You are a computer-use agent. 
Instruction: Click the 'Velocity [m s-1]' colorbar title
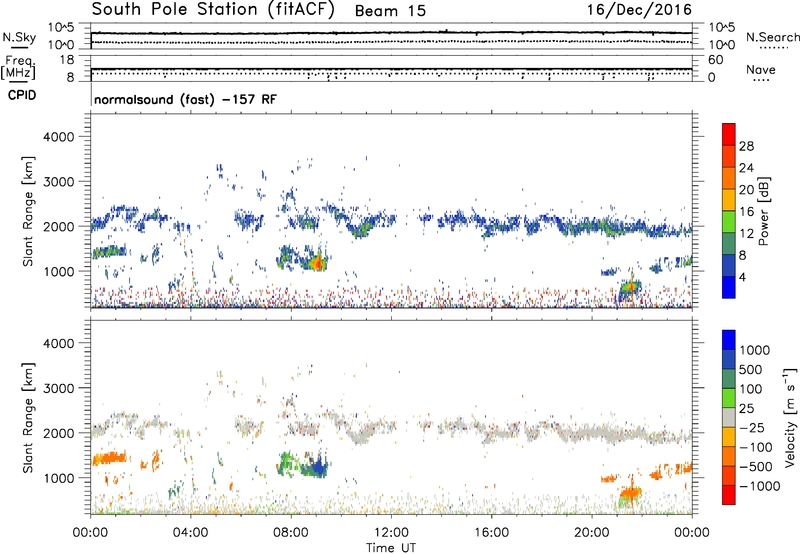pos(791,417)
